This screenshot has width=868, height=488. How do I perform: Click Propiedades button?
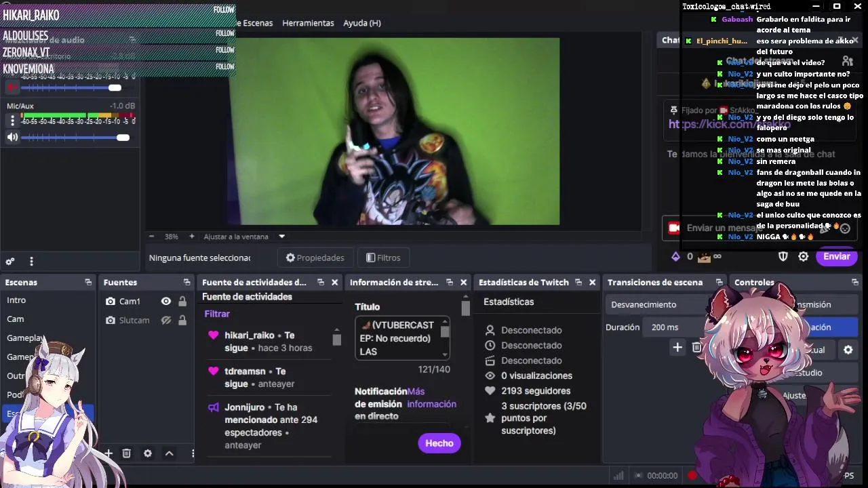tap(315, 258)
